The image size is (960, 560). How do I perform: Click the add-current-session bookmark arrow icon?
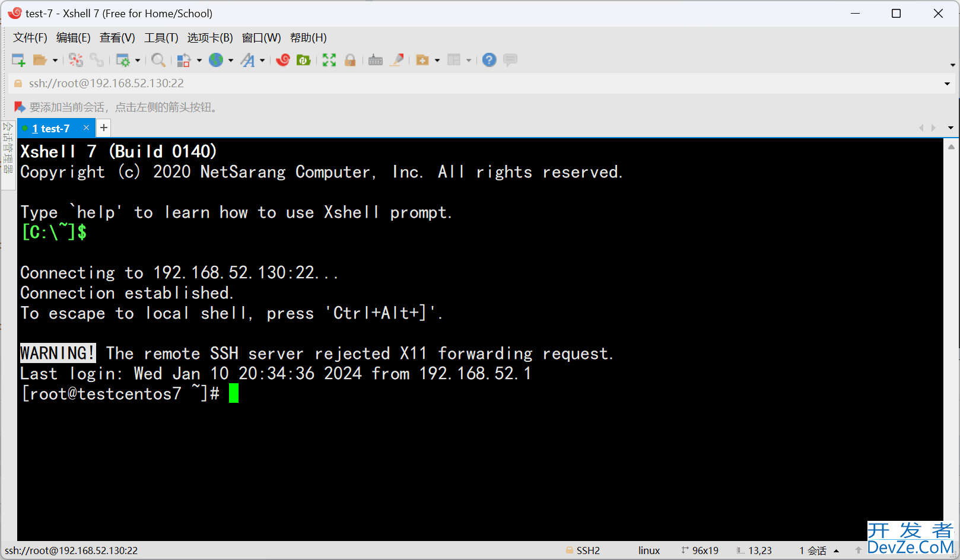pos(20,107)
